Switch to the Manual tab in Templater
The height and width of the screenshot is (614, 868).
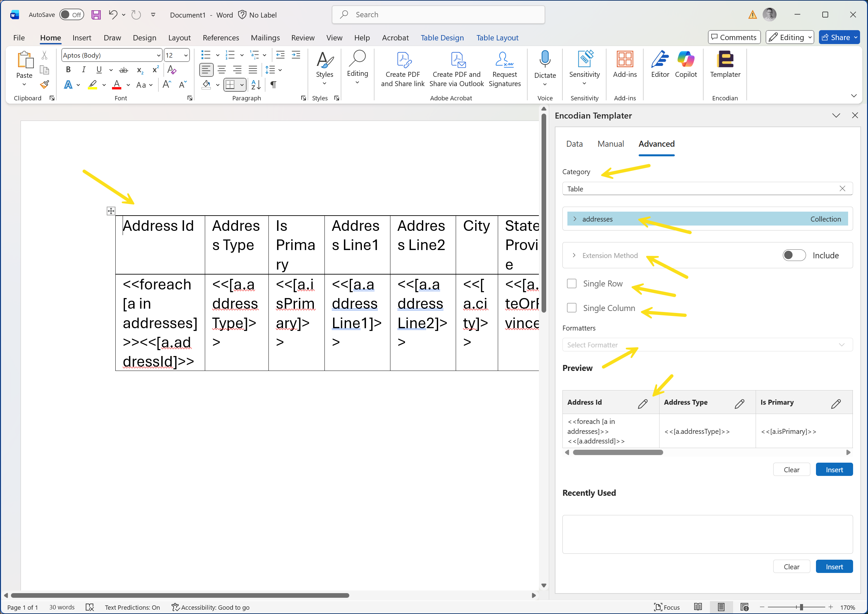pos(610,144)
